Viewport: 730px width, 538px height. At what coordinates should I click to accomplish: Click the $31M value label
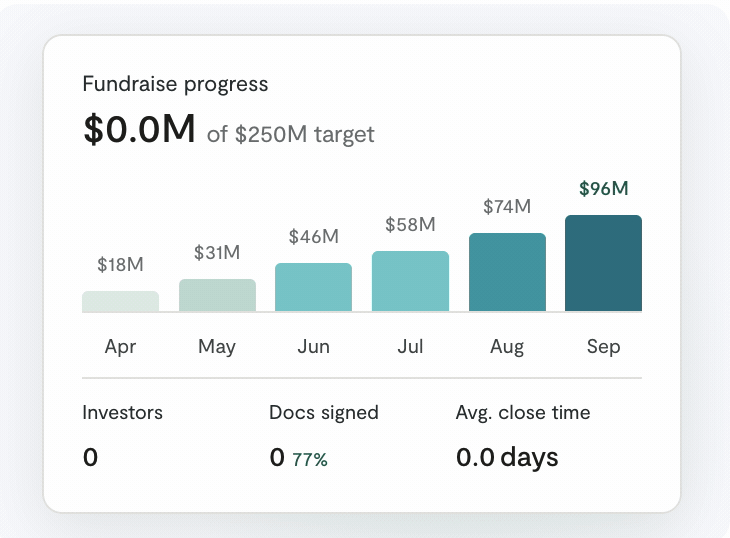coord(217,253)
